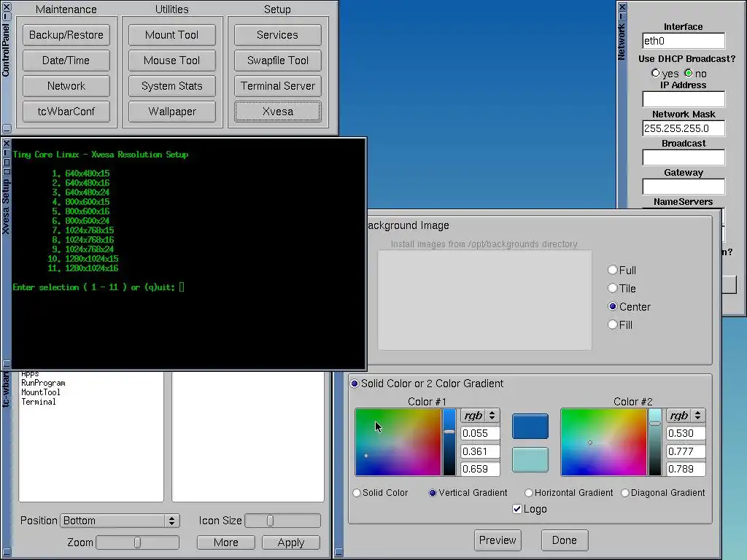Click the Color #2 brightness slider
Viewport: 747px width, 560px height.
[655, 443]
